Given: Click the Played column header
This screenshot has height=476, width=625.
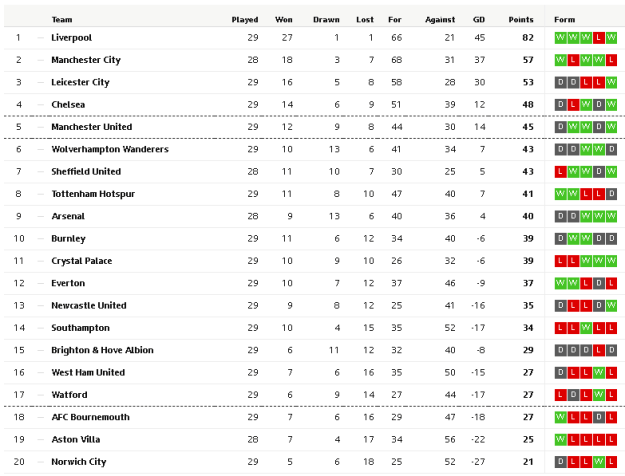Looking at the screenshot, I should click(245, 19).
